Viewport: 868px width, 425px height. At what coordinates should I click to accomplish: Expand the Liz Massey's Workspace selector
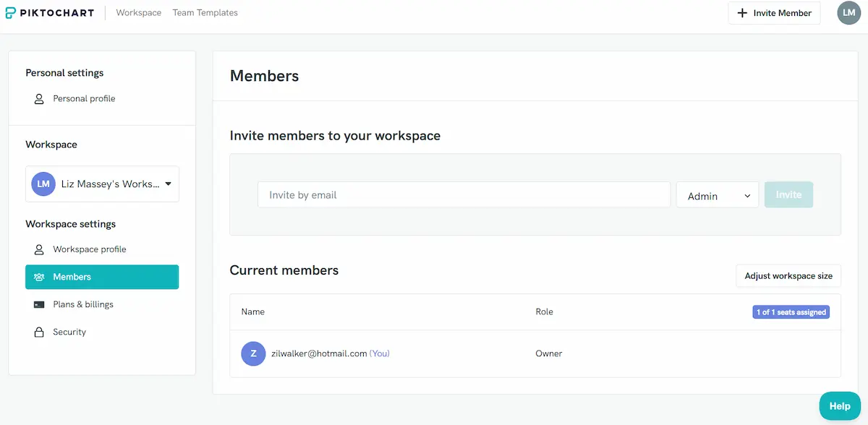click(102, 184)
